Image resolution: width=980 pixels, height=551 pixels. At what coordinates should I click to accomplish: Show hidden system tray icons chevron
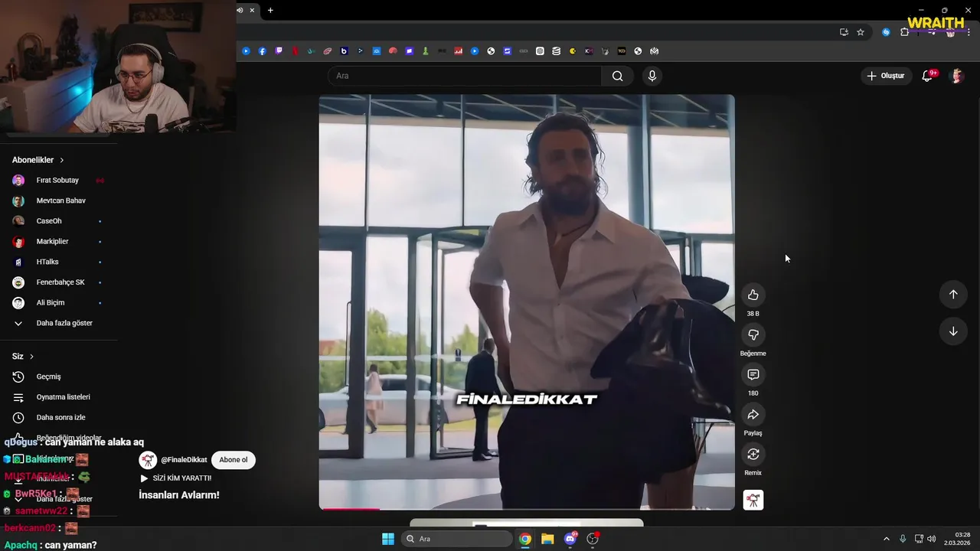click(887, 539)
